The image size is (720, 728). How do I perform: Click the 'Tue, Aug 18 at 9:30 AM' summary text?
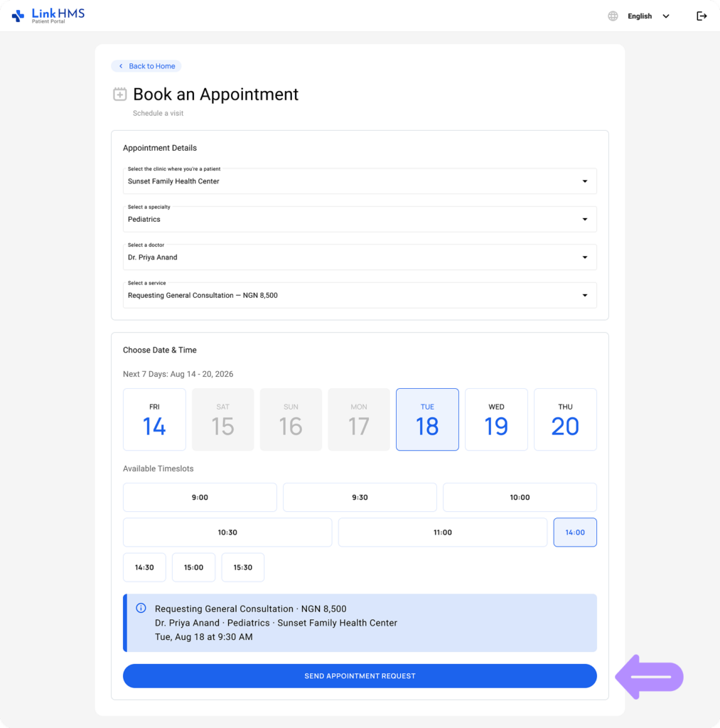pyautogui.click(x=204, y=637)
